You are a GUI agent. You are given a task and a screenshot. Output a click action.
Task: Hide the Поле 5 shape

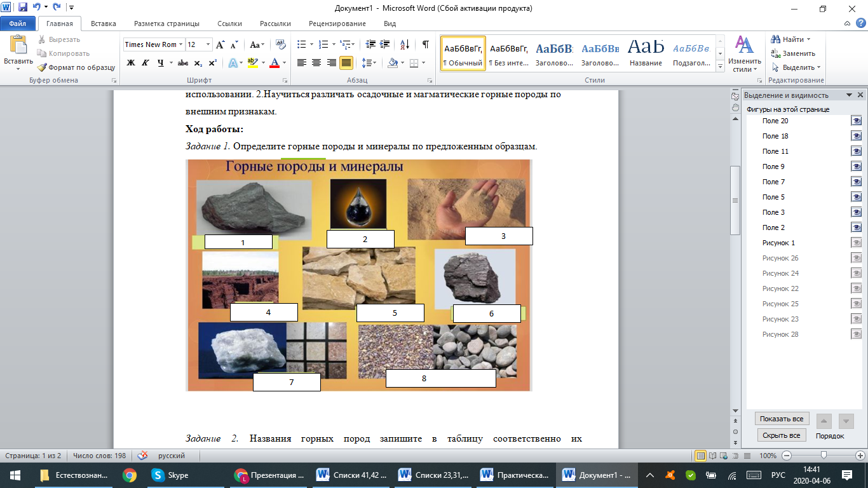tap(857, 197)
